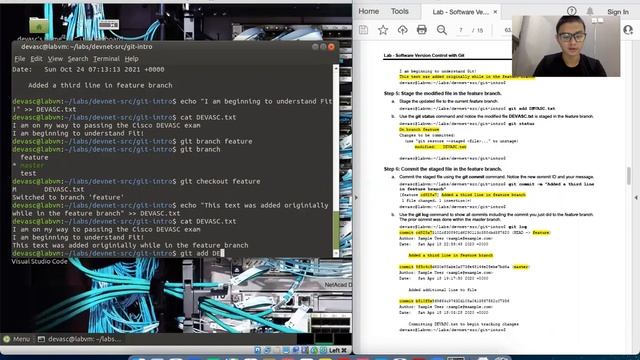Switch to the PDF reader Tools tab

pyautogui.click(x=400, y=11)
